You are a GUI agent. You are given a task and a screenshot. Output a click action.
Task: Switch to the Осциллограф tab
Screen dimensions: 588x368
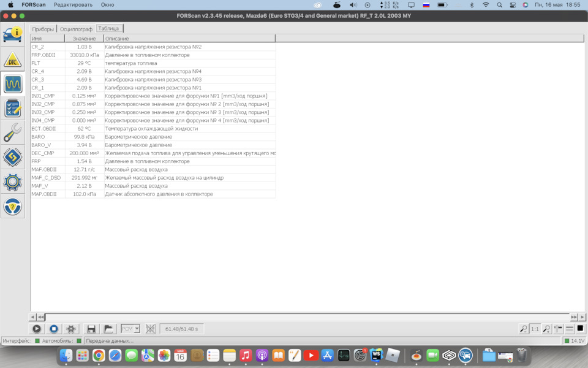(x=76, y=29)
